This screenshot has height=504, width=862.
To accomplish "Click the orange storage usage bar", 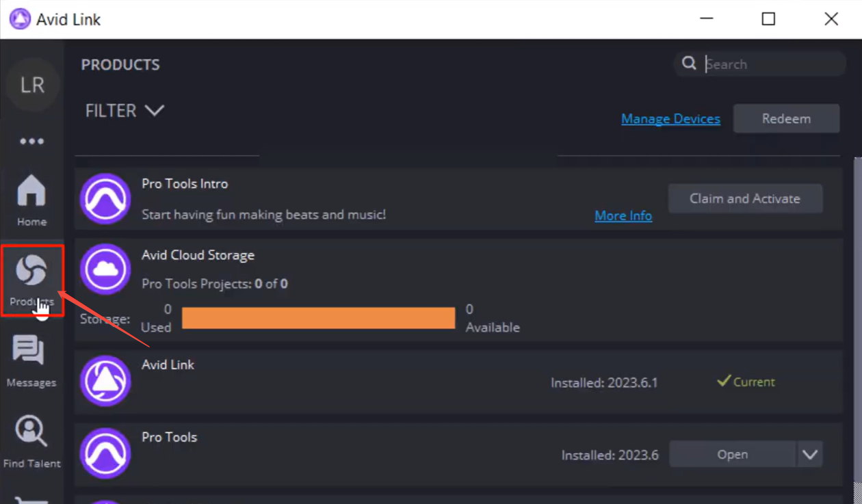I will click(x=318, y=318).
